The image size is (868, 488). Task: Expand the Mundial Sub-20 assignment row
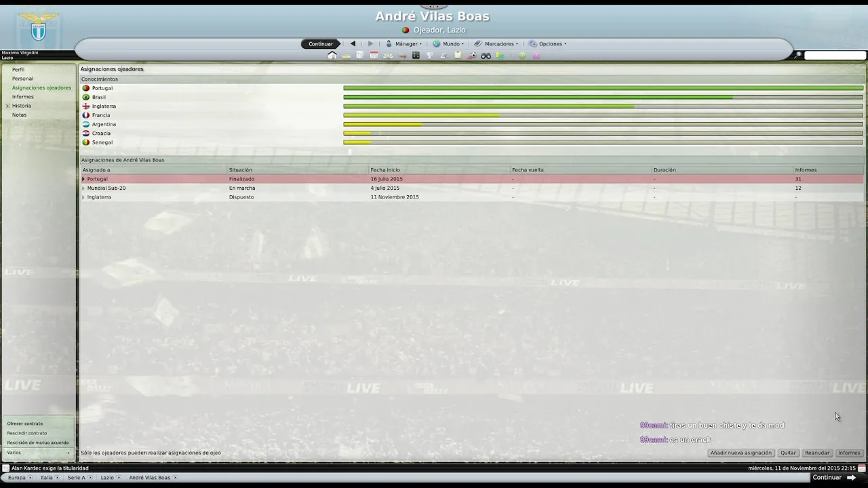click(83, 188)
